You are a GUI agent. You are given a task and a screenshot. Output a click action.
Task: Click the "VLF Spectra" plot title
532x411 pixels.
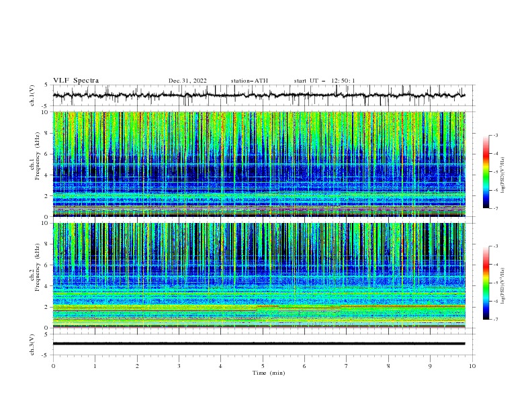point(76,81)
